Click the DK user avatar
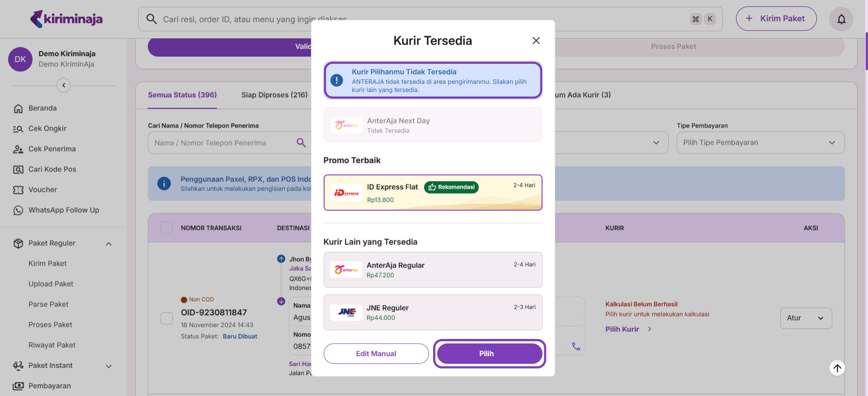 pyautogui.click(x=20, y=59)
